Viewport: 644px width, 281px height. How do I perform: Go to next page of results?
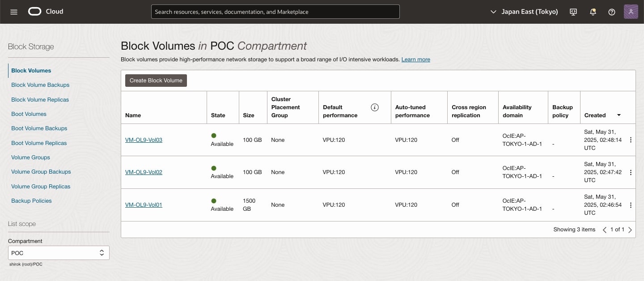tap(630, 230)
